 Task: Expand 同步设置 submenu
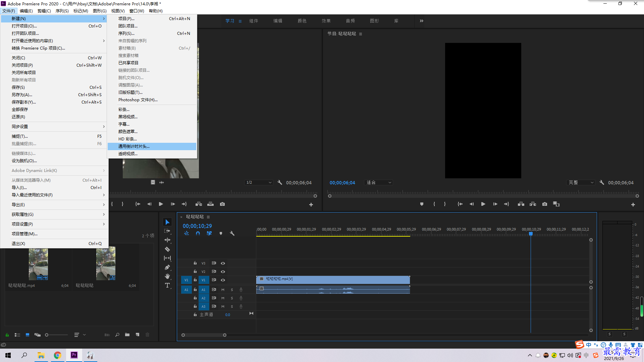tap(54, 127)
